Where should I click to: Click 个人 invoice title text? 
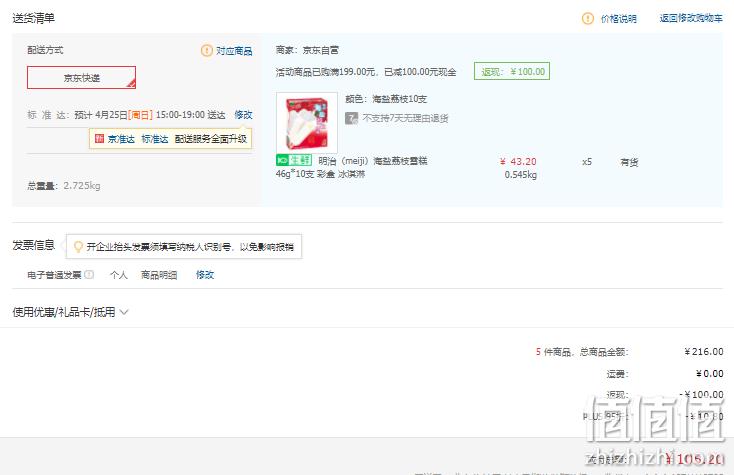[118, 275]
